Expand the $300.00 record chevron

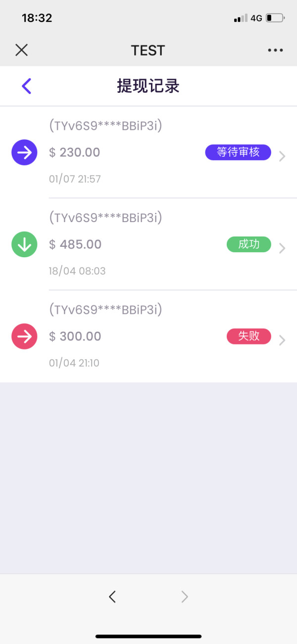pyautogui.click(x=282, y=340)
